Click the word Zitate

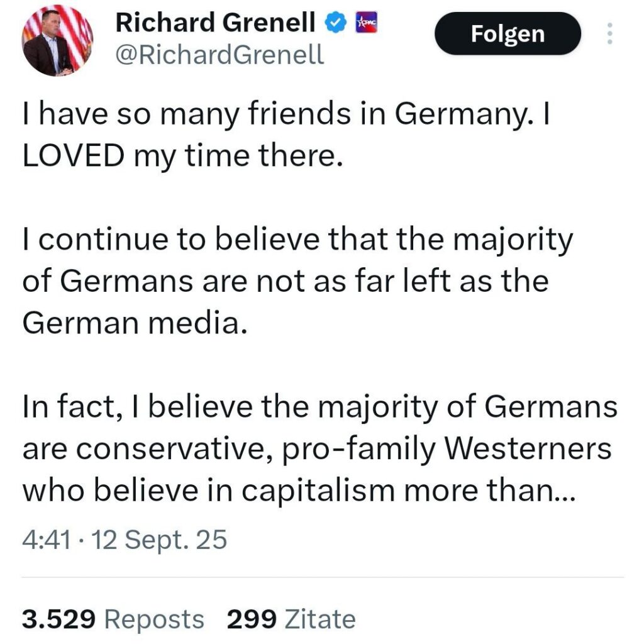pyautogui.click(x=320, y=619)
